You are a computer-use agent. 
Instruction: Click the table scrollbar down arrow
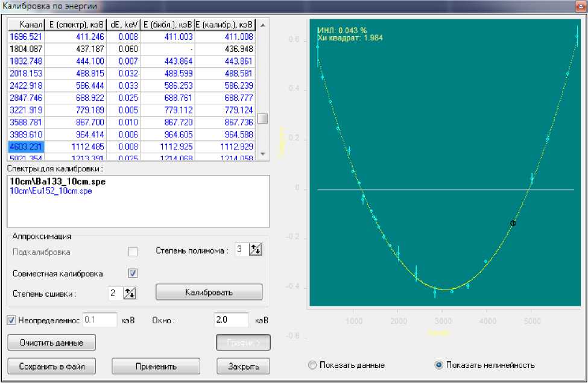tap(263, 154)
